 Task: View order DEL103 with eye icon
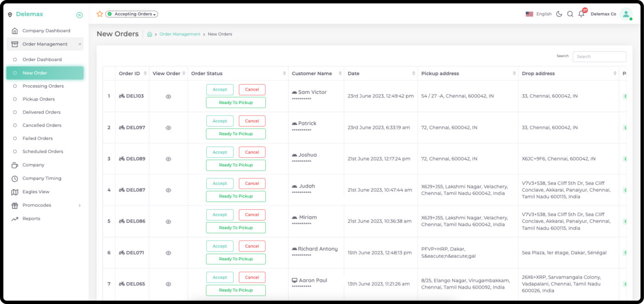tap(168, 97)
